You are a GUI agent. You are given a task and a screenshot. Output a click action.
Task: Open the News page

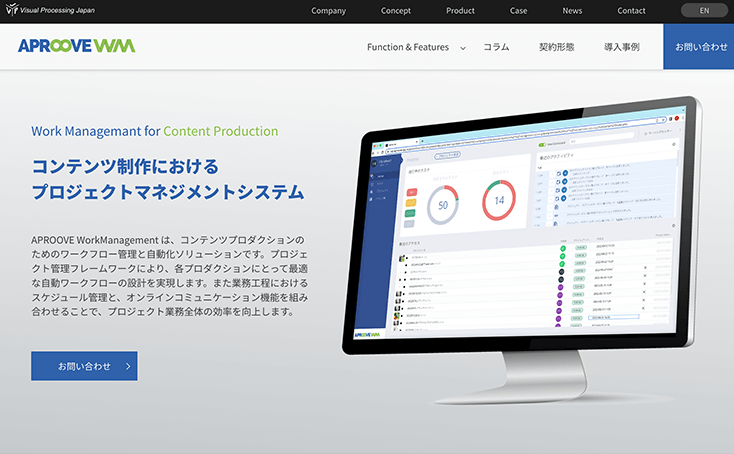tap(572, 11)
